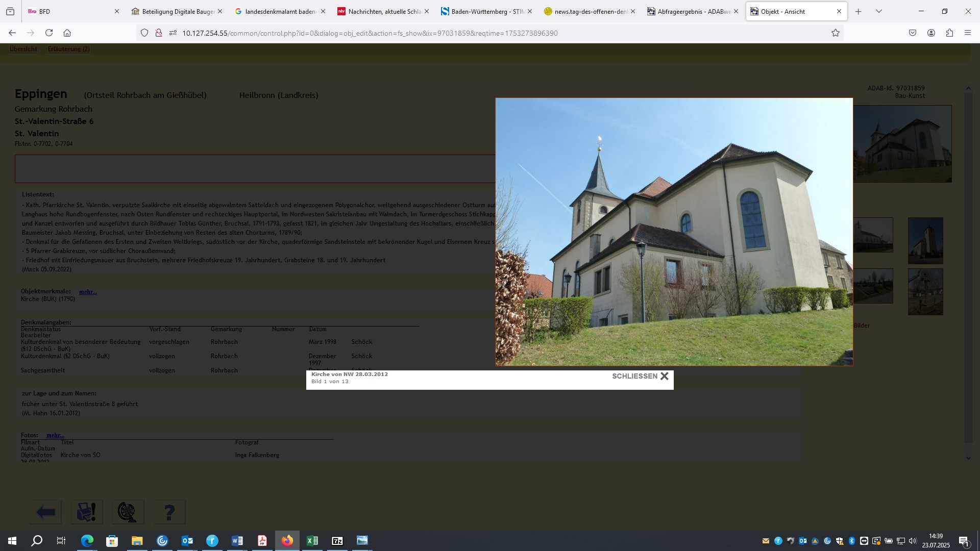Open Excel from the Windows taskbar
The image size is (980, 551).
pos(312,541)
